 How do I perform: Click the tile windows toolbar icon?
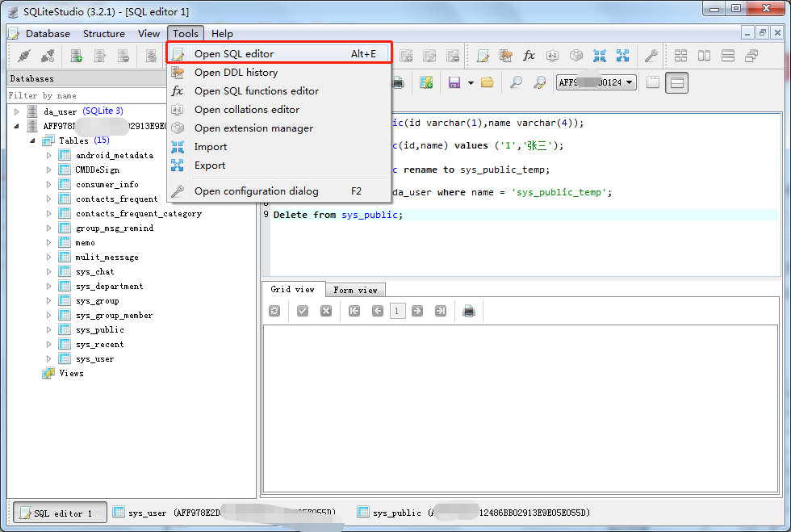point(681,56)
